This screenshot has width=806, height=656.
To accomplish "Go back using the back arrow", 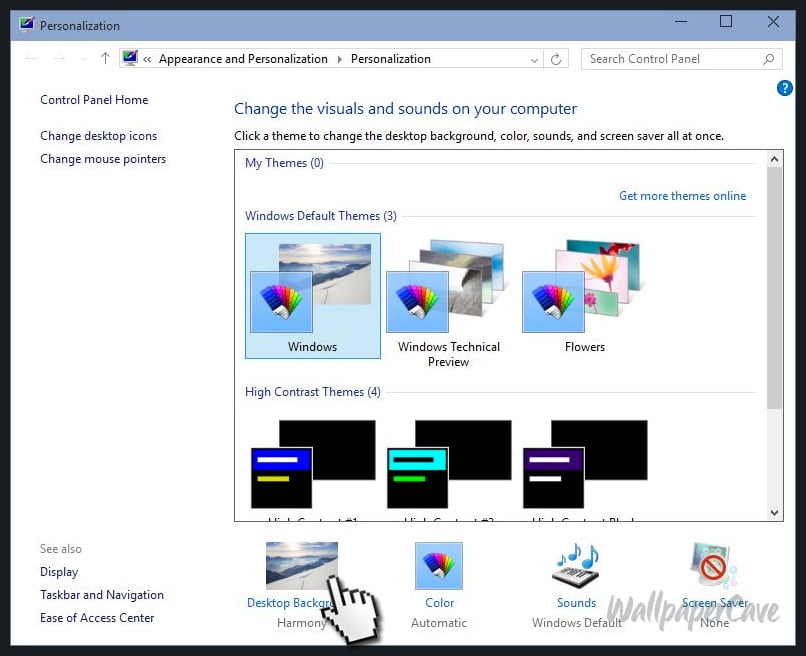I will [x=30, y=59].
